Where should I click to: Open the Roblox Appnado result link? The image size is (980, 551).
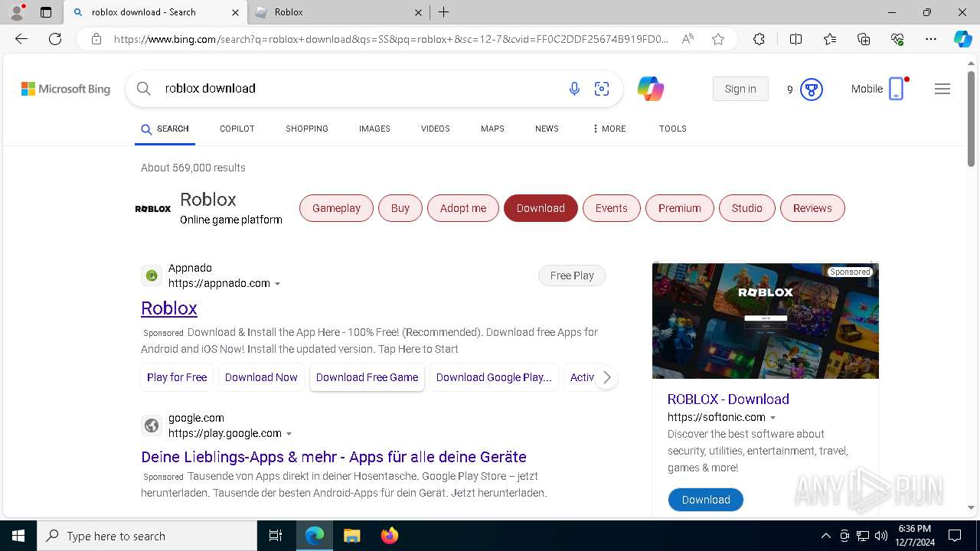[x=169, y=308]
